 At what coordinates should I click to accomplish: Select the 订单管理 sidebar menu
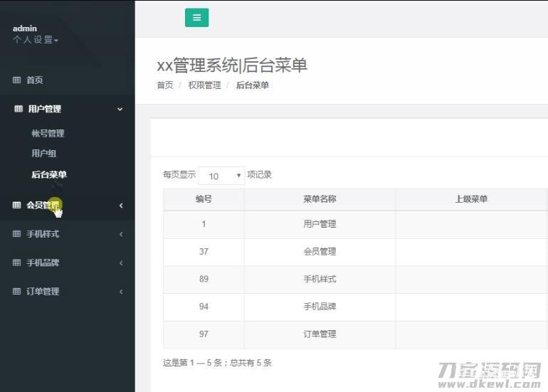tap(43, 291)
